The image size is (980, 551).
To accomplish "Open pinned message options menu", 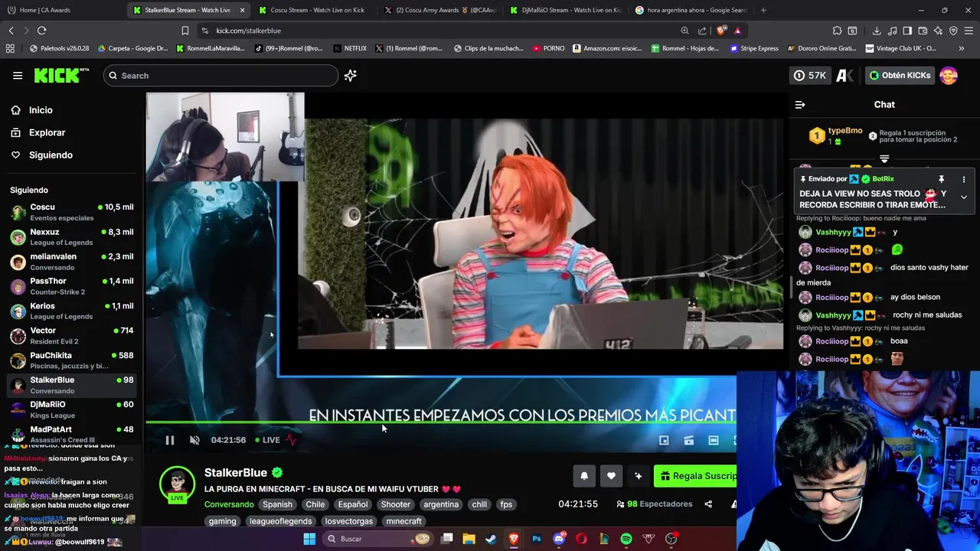I will tap(964, 179).
